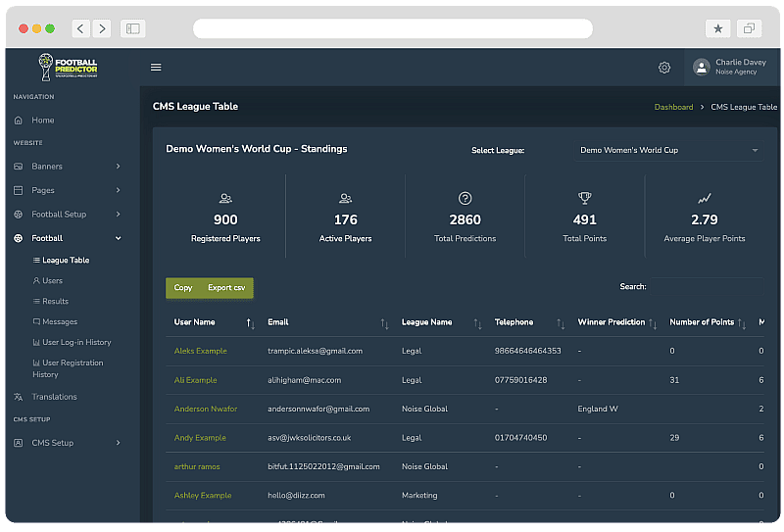The image size is (784, 532).
Task: Click the Average Player Points chart icon
Action: [x=705, y=199]
